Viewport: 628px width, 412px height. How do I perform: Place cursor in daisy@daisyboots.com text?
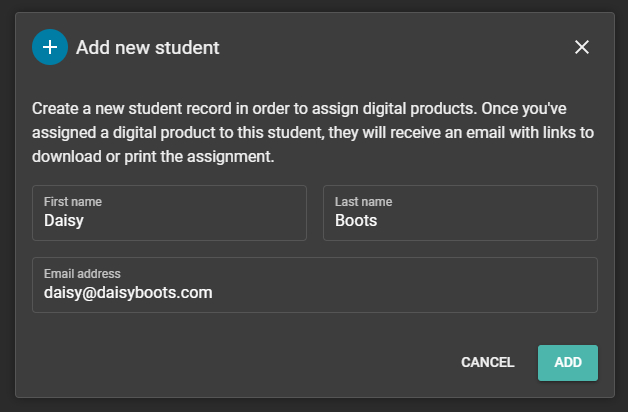pyautogui.click(x=128, y=293)
